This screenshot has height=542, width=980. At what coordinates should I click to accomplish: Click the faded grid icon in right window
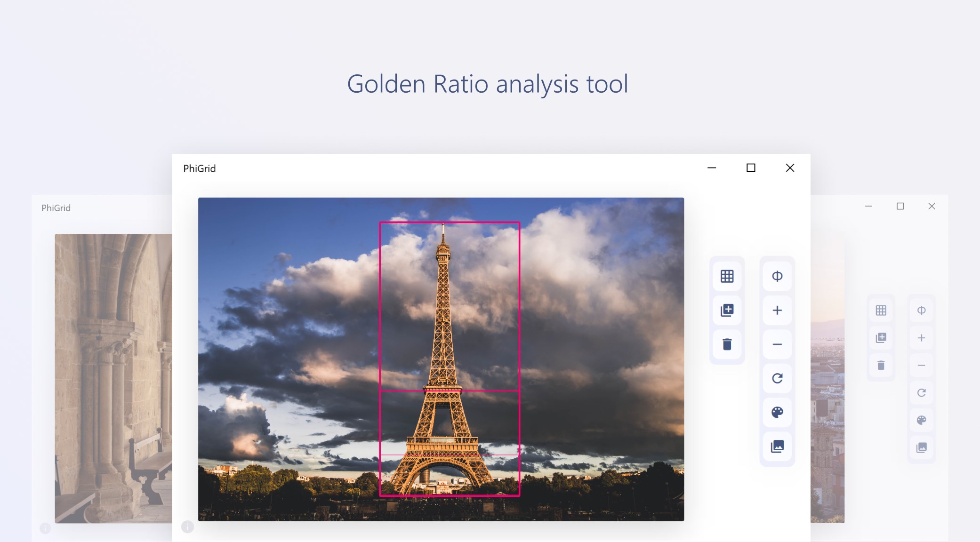tap(881, 311)
